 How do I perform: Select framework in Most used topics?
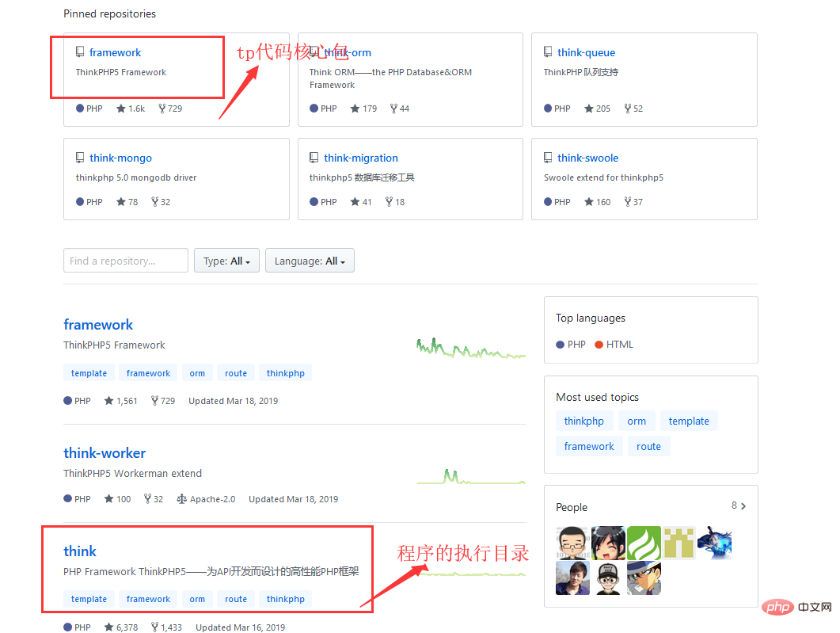pyautogui.click(x=589, y=447)
